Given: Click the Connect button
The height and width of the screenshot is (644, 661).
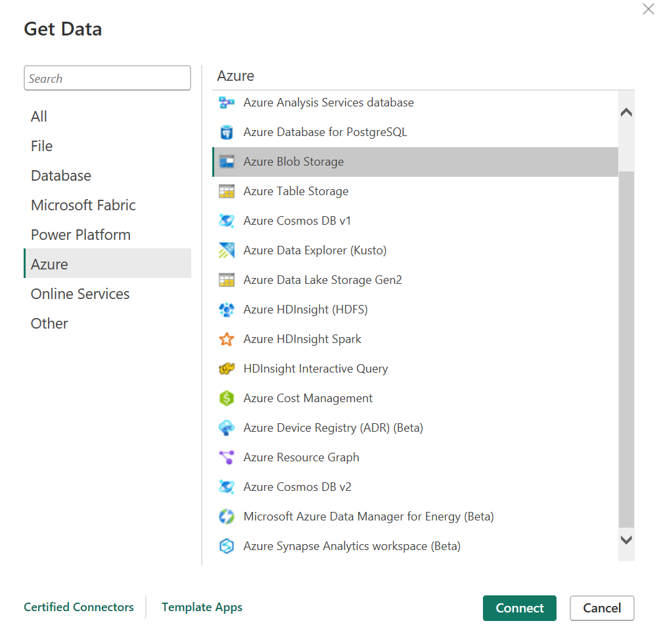Looking at the screenshot, I should [x=519, y=608].
